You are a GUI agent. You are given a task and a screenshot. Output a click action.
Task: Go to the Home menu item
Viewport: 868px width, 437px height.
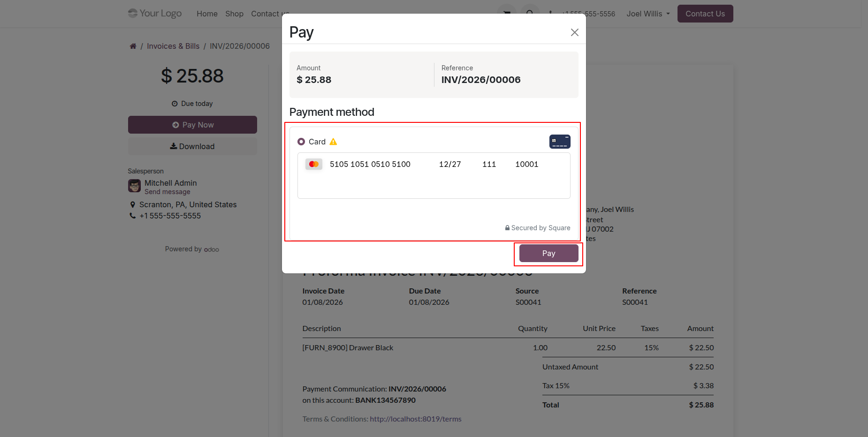[x=207, y=14]
